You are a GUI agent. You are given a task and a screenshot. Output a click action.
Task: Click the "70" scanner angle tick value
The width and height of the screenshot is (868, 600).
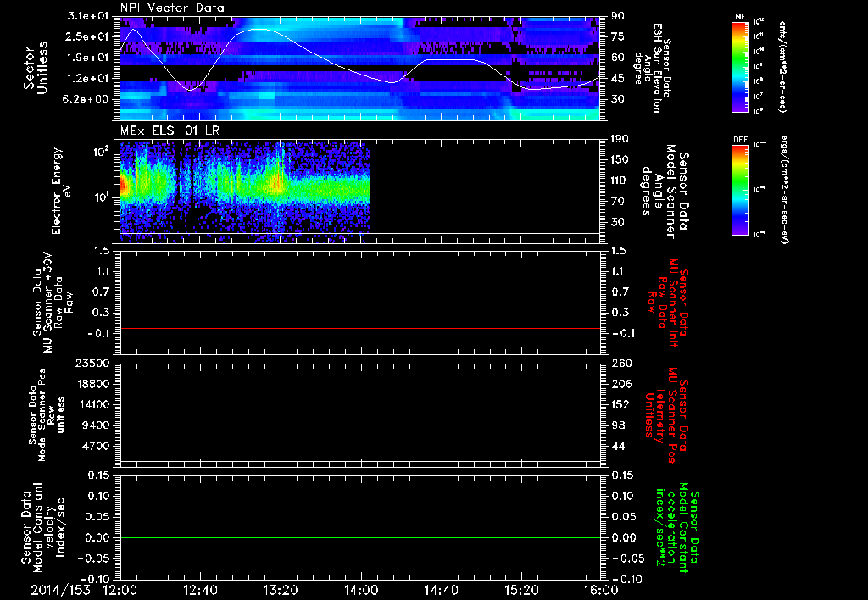(x=618, y=202)
